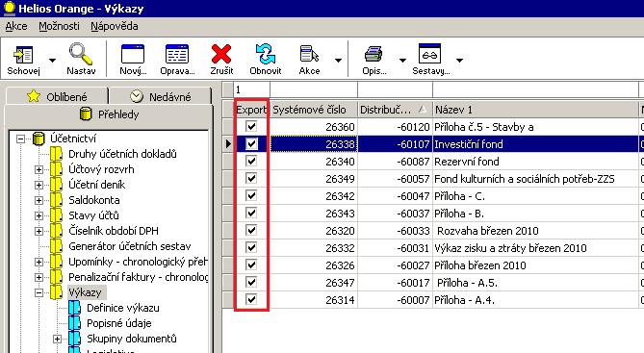Open the Akce menu

coord(16,26)
